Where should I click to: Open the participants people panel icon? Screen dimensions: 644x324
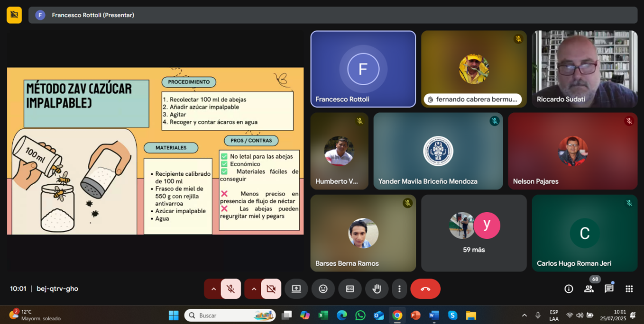[589, 289]
